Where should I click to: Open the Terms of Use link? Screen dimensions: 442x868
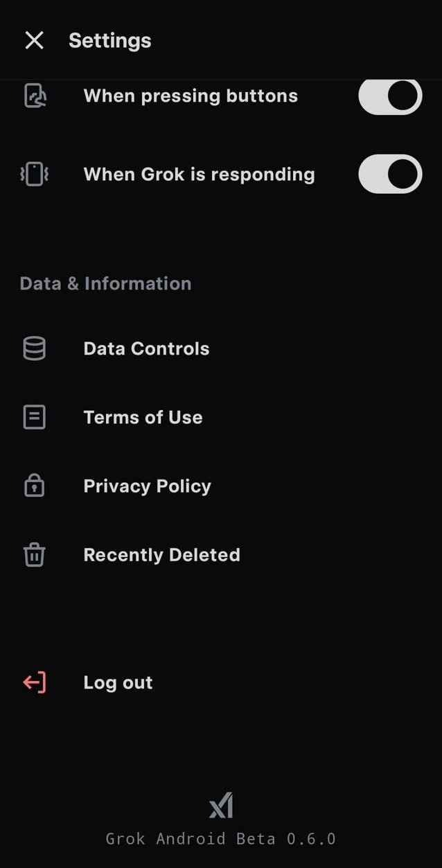[x=143, y=417]
